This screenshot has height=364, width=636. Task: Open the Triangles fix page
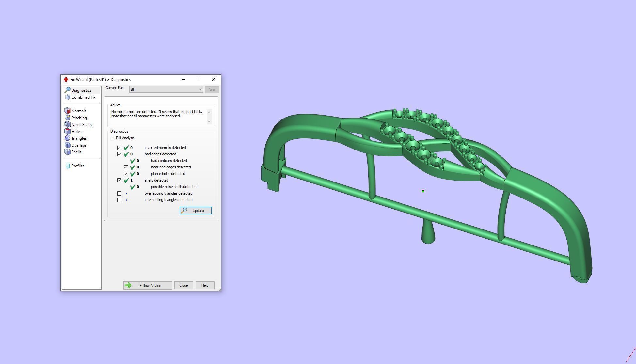tap(79, 138)
